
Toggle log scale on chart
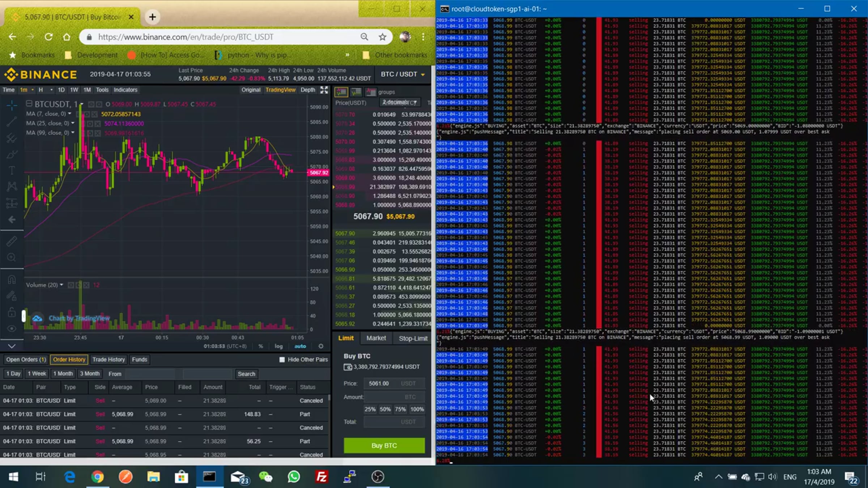point(278,346)
